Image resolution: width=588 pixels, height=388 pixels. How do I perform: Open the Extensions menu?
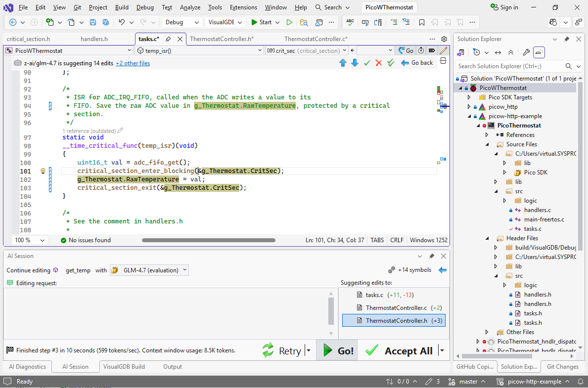click(x=243, y=7)
